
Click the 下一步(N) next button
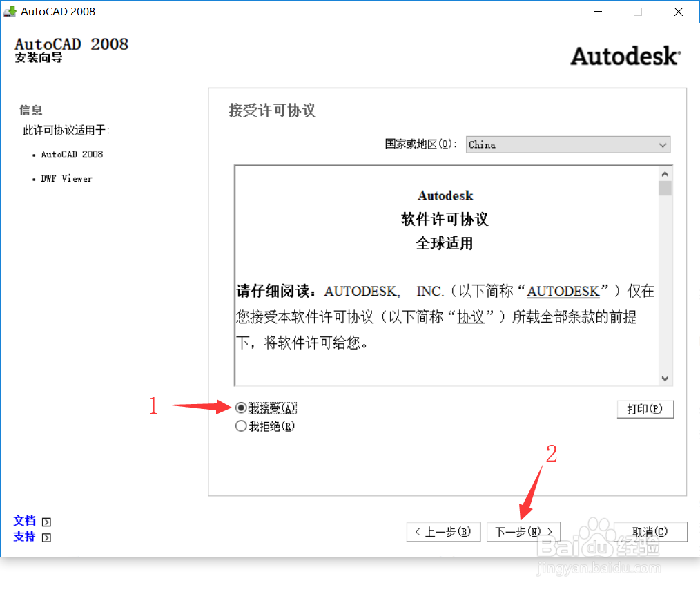(x=523, y=532)
